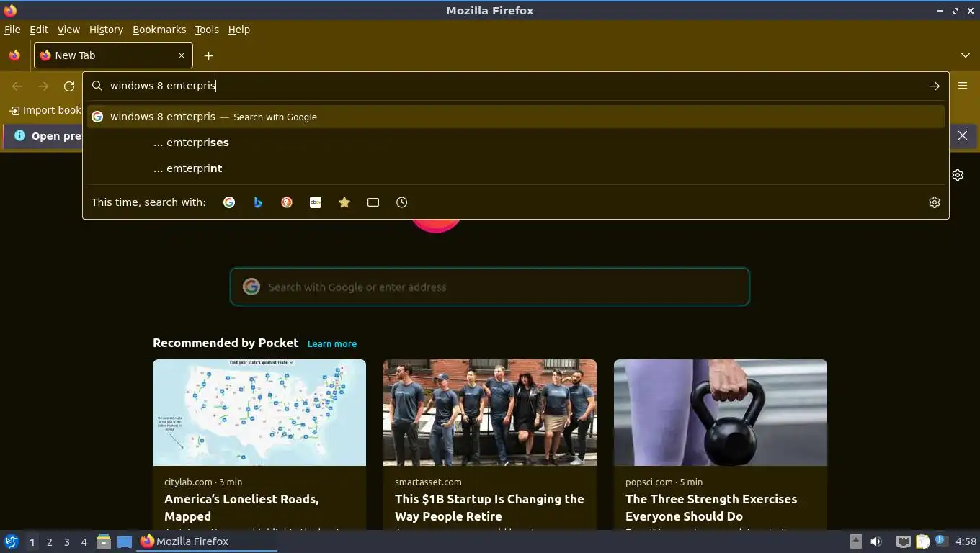Open the Help menu
Viewport: 980px width, 553px height.
(239, 30)
